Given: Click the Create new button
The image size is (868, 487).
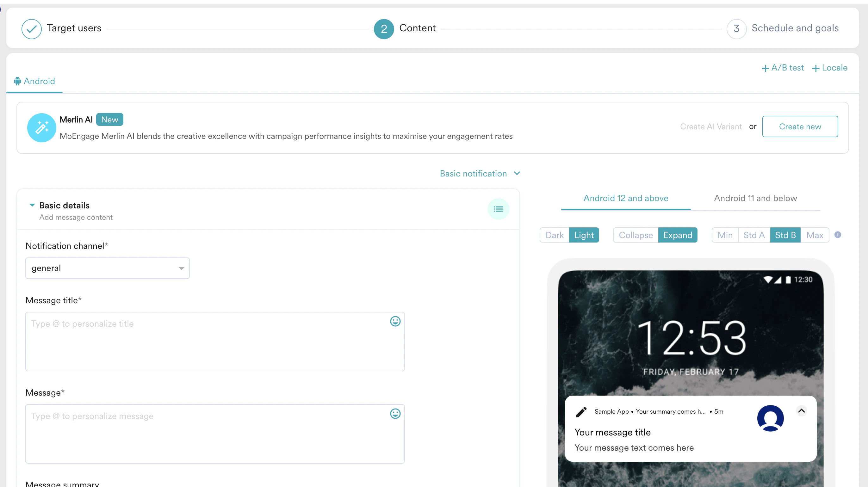Looking at the screenshot, I should [x=800, y=126].
